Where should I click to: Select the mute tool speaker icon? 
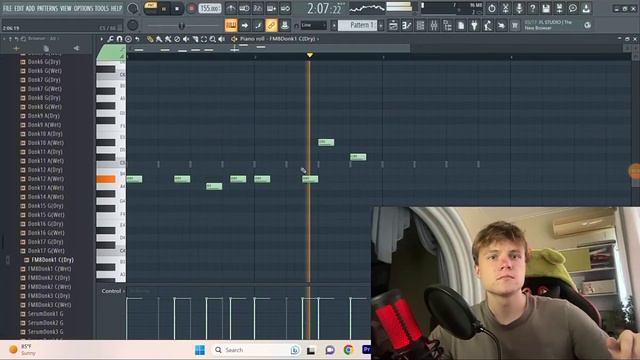[x=186, y=39]
